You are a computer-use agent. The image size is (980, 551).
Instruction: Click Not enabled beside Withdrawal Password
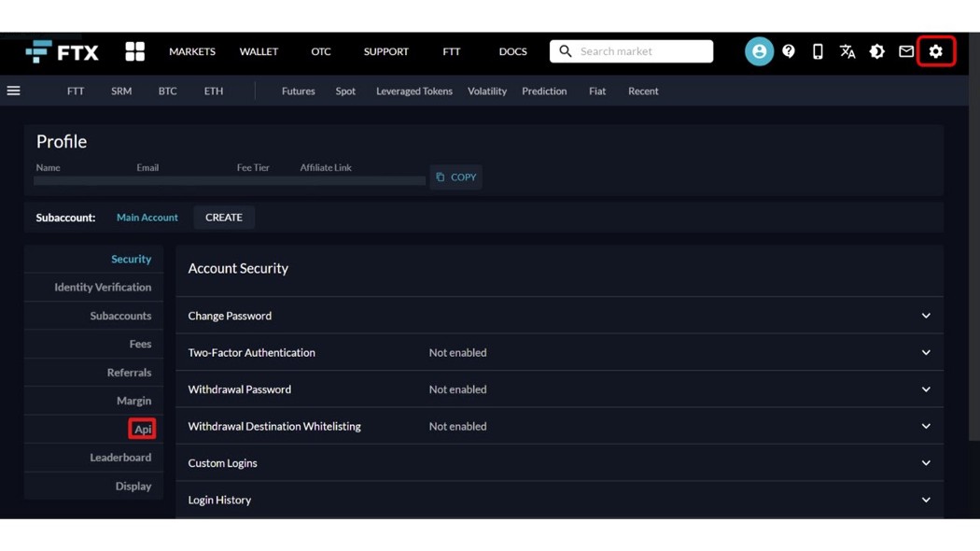tap(457, 389)
